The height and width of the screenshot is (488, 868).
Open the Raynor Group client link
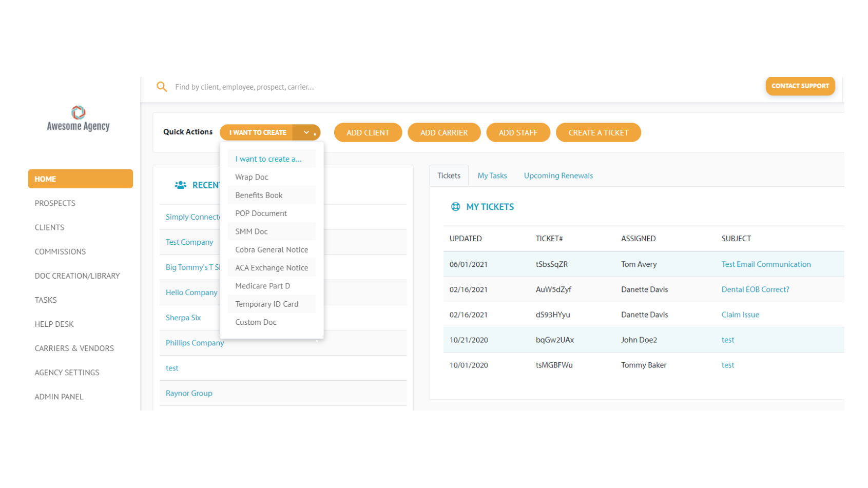click(189, 393)
